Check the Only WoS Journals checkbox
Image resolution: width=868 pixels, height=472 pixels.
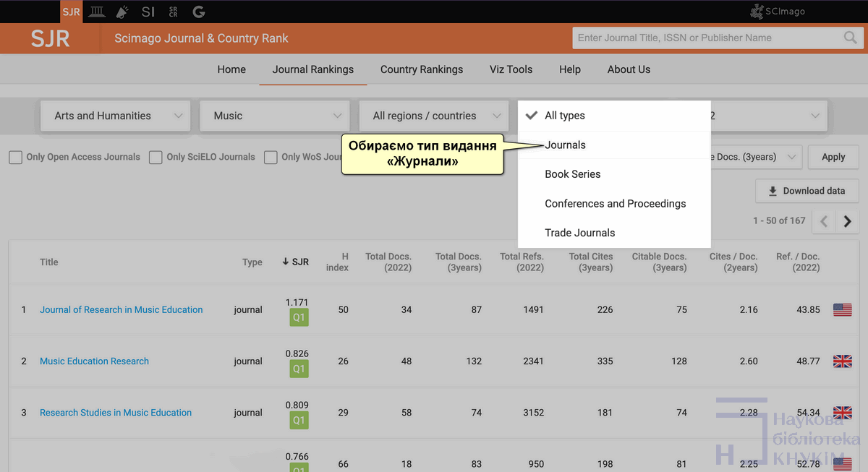tap(271, 157)
